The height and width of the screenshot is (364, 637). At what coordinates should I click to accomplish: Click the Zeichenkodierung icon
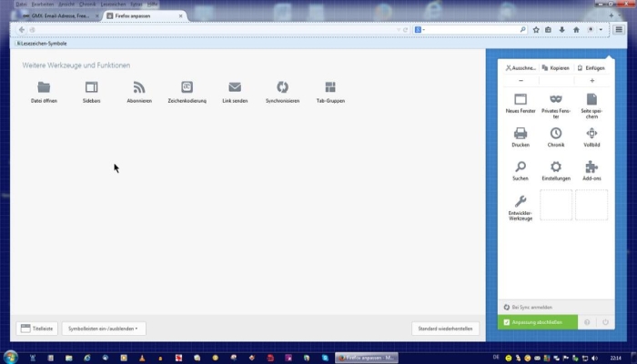(x=187, y=87)
